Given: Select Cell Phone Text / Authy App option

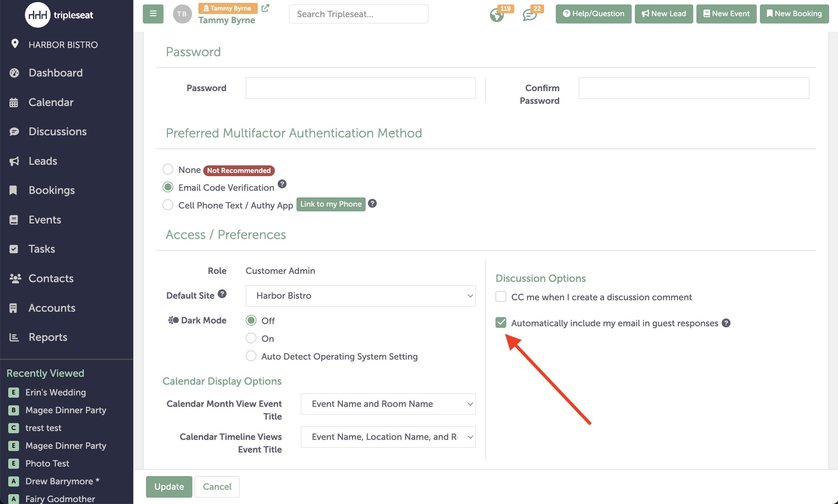Looking at the screenshot, I should [x=168, y=205].
